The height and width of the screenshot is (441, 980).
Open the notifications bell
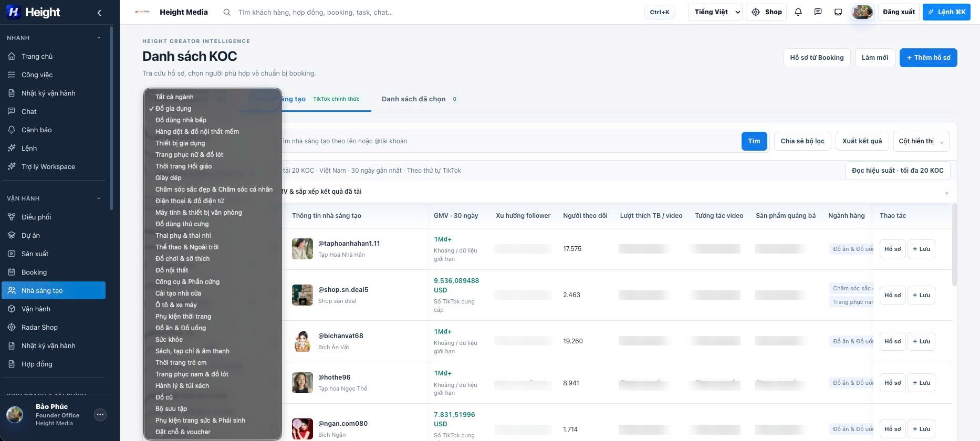point(798,12)
